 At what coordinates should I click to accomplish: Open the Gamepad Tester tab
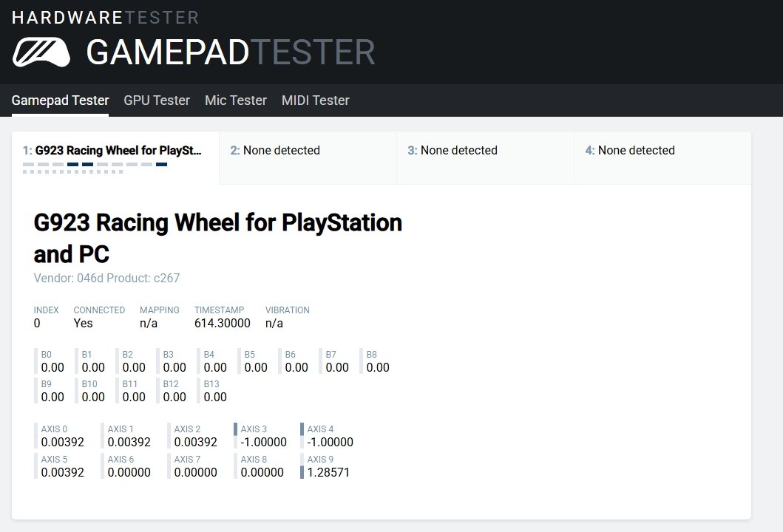pos(60,100)
